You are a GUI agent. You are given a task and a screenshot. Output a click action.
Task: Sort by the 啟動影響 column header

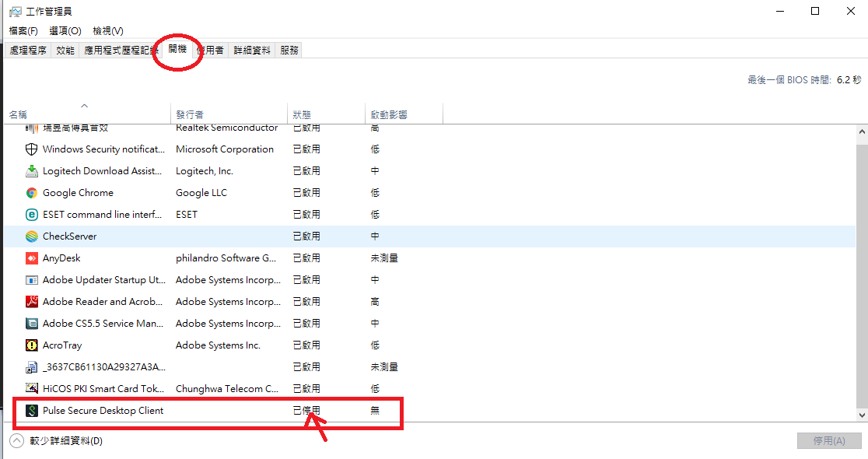[404, 114]
